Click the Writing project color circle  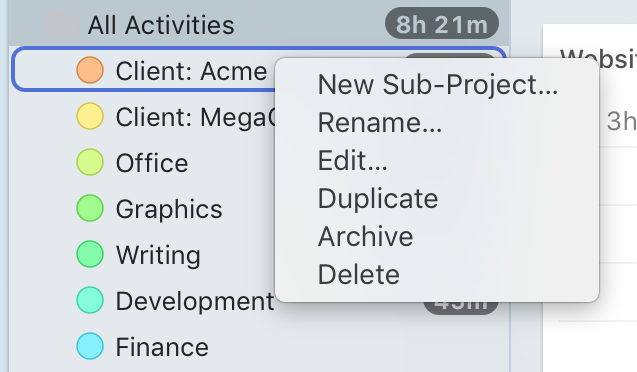pyautogui.click(x=90, y=254)
